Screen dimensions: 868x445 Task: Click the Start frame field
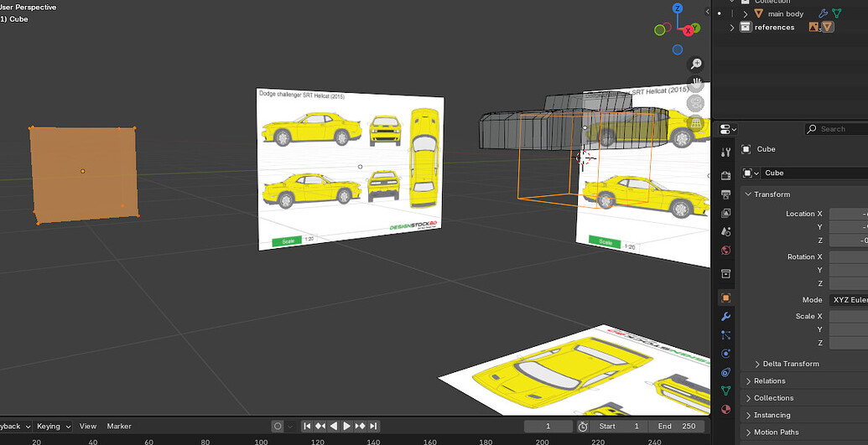619,427
